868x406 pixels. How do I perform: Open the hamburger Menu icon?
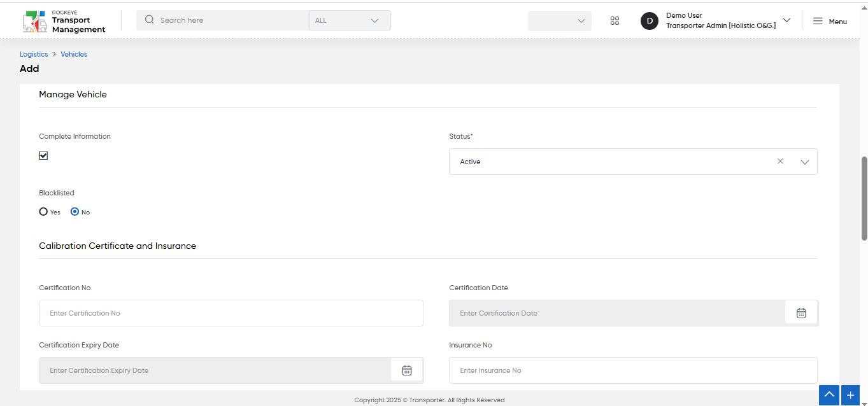tap(818, 21)
